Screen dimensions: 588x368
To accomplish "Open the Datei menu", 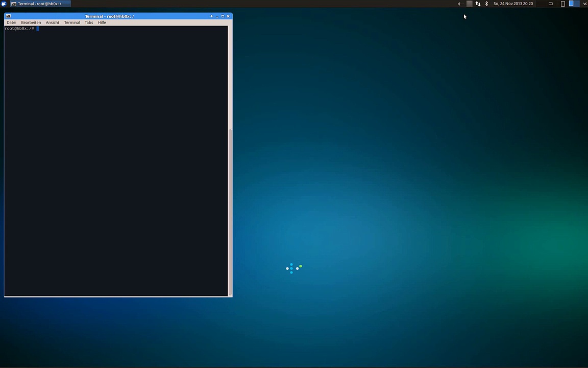I will pyautogui.click(x=11, y=22).
